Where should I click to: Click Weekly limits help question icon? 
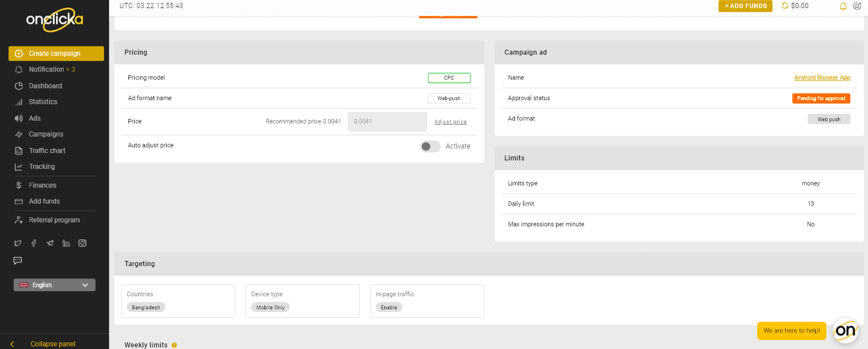tap(174, 345)
